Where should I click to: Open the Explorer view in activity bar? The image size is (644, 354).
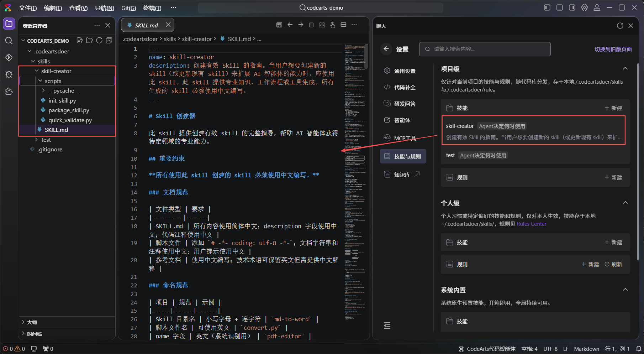(x=9, y=24)
